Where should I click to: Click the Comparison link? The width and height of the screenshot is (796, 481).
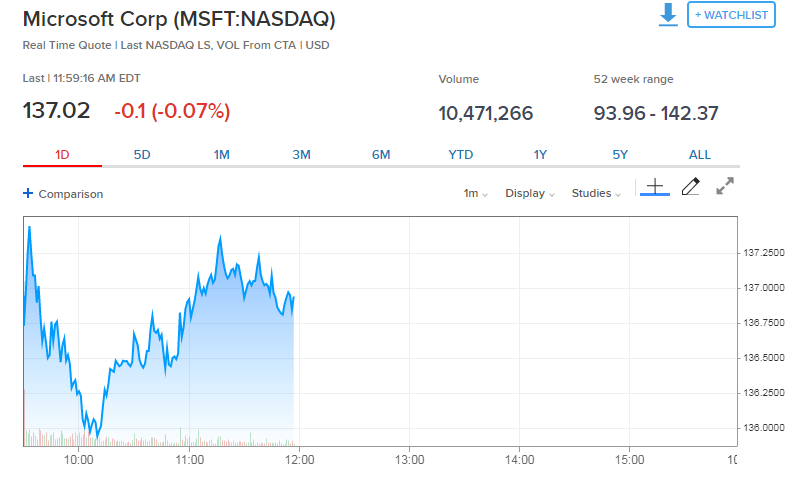click(x=70, y=194)
